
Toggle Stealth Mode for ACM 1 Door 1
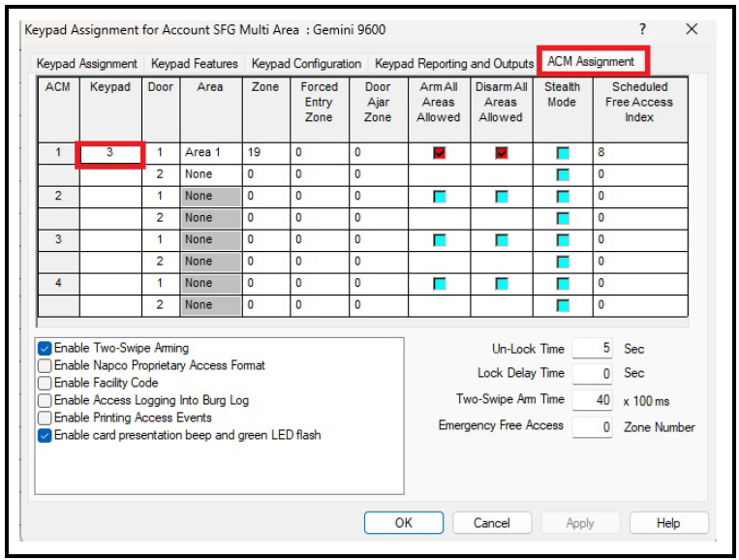[563, 153]
